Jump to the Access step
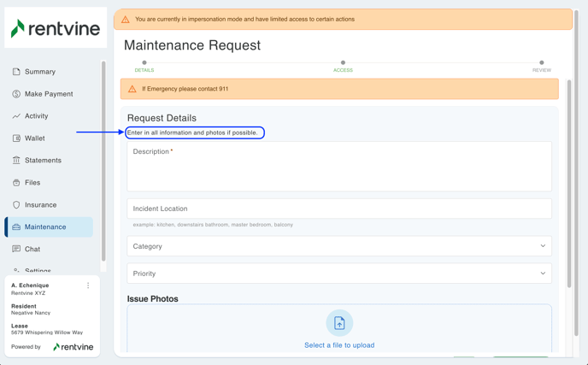Image resolution: width=588 pixels, height=365 pixels. (x=343, y=63)
